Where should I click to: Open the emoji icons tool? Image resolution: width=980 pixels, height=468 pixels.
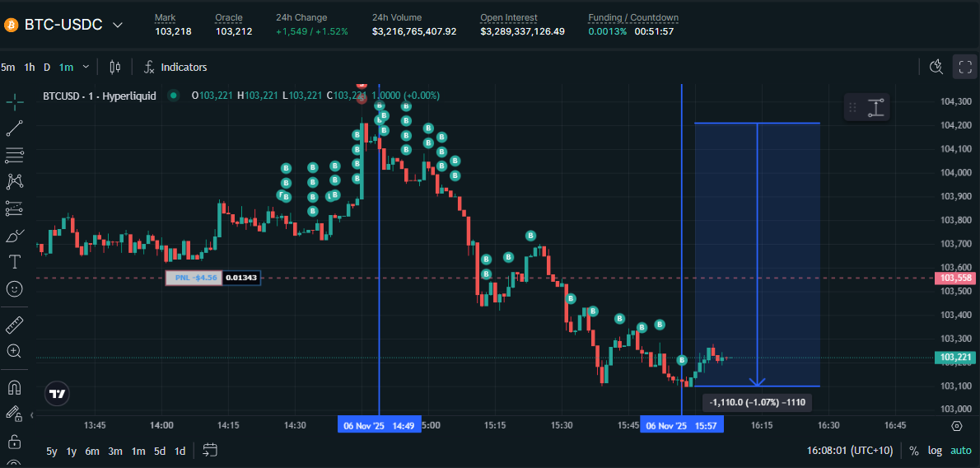tap(14, 289)
